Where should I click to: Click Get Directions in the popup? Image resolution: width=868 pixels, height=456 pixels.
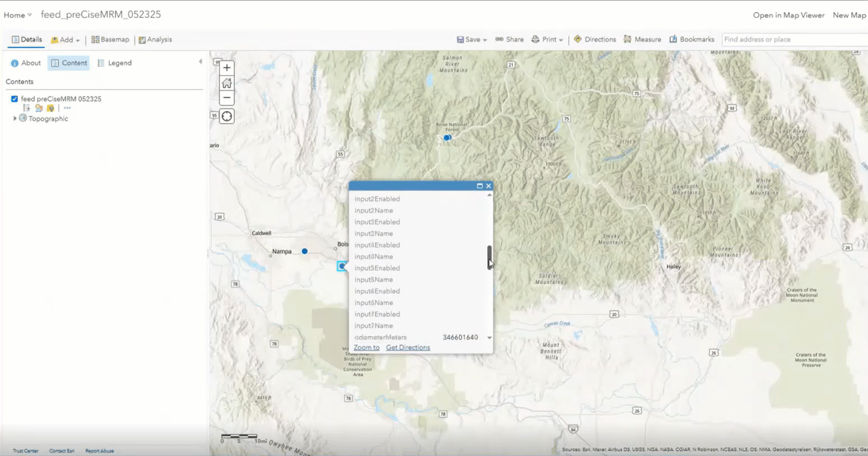click(x=408, y=347)
